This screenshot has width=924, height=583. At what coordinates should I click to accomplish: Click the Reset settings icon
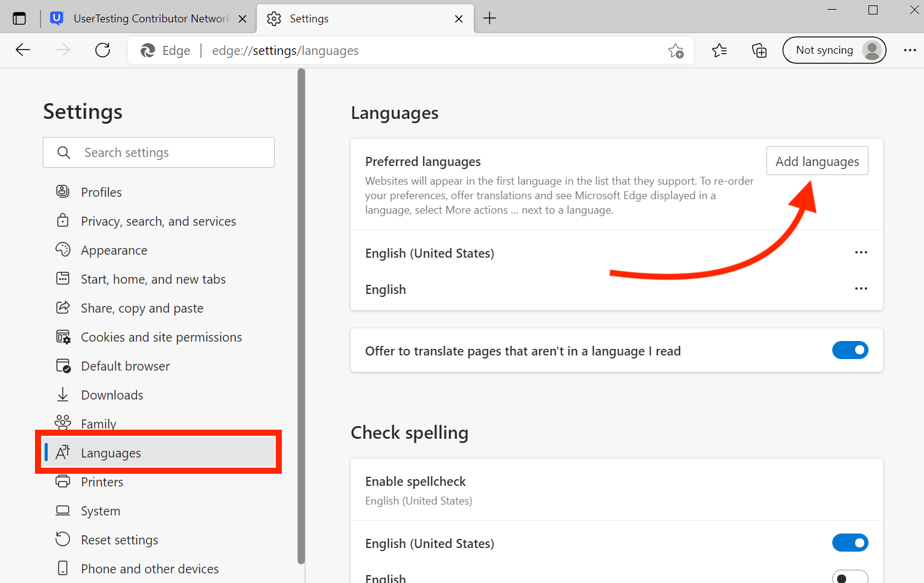click(63, 539)
